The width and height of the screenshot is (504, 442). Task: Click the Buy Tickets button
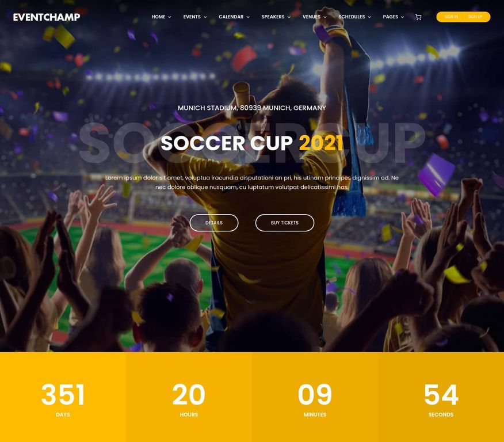click(x=285, y=223)
